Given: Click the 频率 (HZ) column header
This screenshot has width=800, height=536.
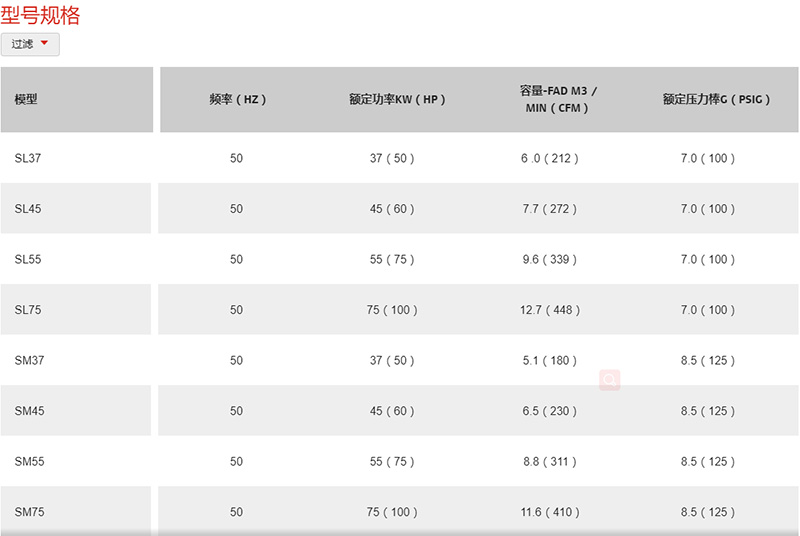Looking at the screenshot, I should (x=238, y=99).
